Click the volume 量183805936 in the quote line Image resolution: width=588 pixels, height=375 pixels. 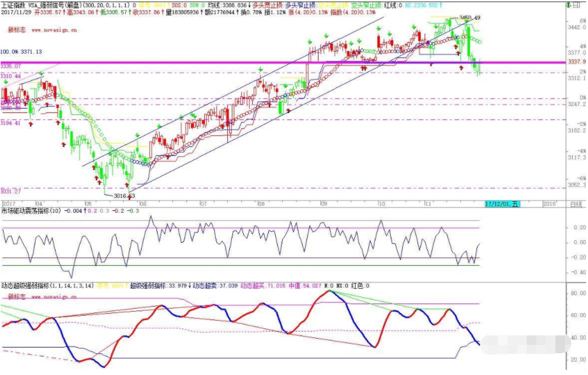[x=182, y=12]
